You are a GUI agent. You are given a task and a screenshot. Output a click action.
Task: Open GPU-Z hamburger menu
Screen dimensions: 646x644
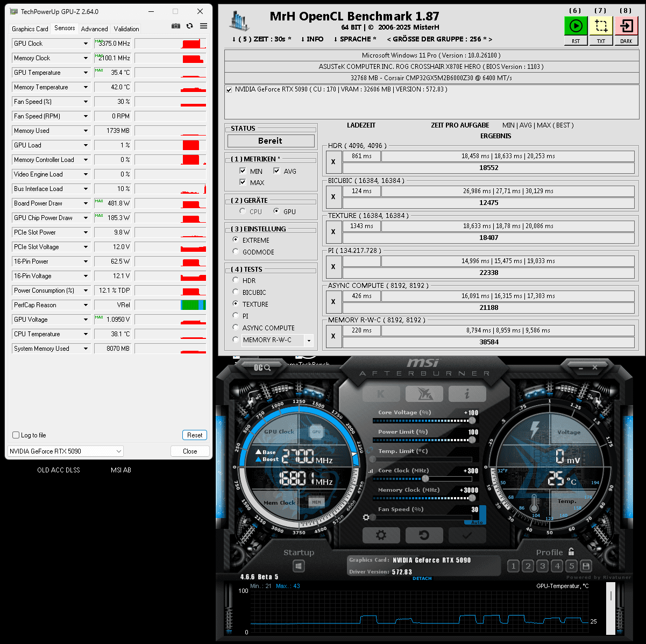point(203,26)
